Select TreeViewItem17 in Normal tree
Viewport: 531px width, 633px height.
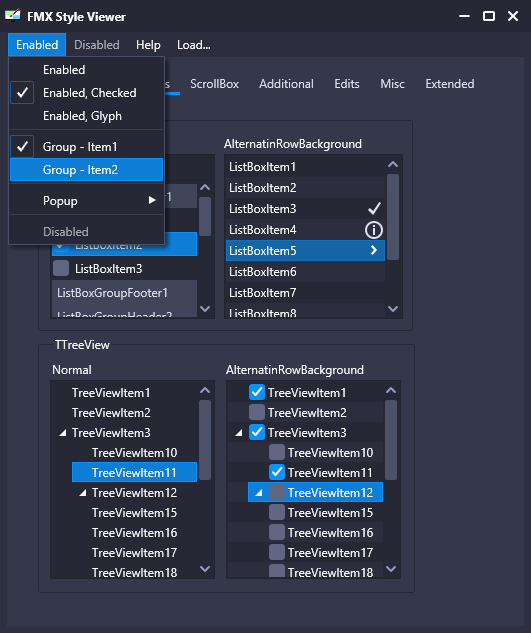click(134, 553)
